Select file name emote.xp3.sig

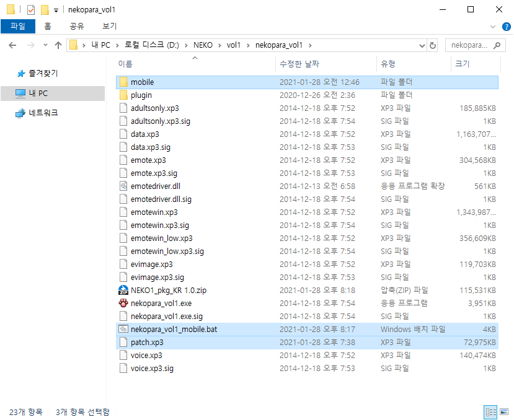pyautogui.click(x=154, y=173)
